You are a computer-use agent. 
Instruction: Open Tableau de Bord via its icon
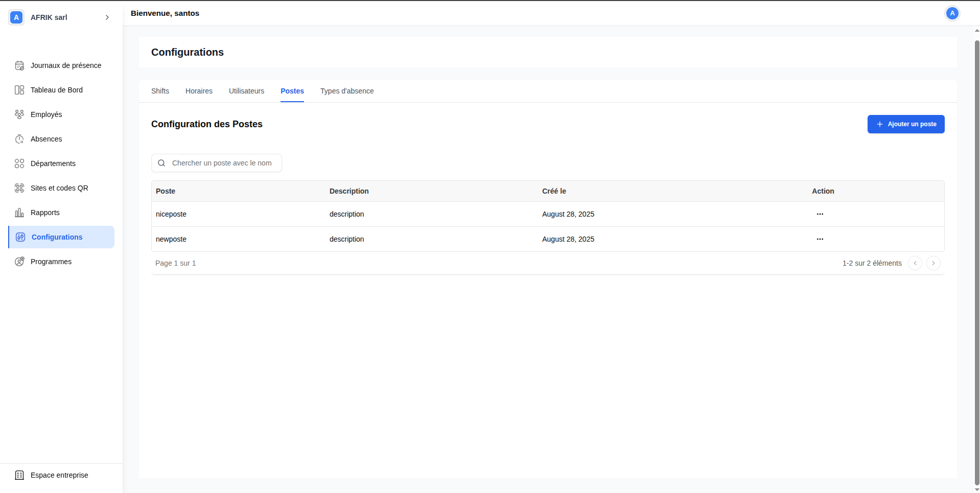click(x=19, y=90)
